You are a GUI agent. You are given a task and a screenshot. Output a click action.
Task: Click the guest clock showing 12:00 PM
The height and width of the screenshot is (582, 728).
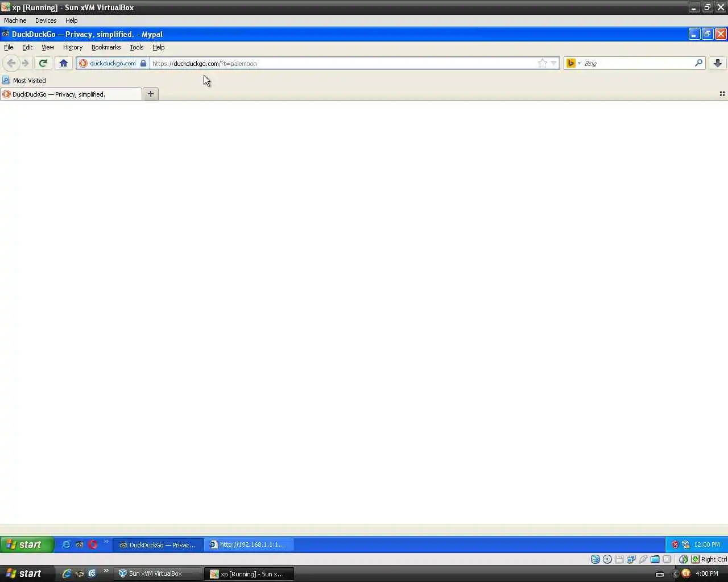click(x=706, y=544)
